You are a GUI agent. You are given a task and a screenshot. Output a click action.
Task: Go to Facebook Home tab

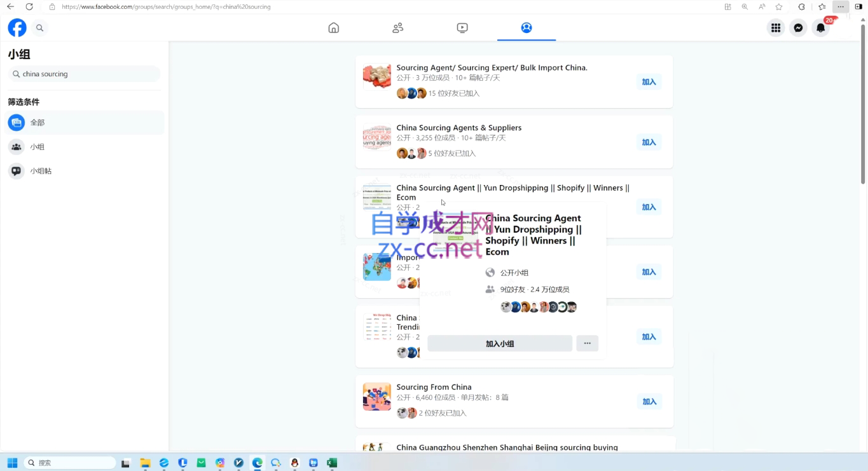click(x=333, y=28)
